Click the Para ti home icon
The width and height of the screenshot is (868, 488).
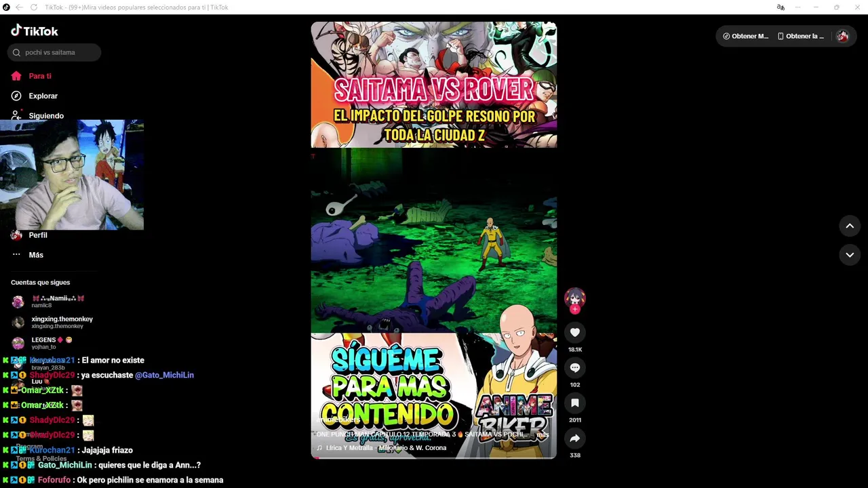pos(16,76)
